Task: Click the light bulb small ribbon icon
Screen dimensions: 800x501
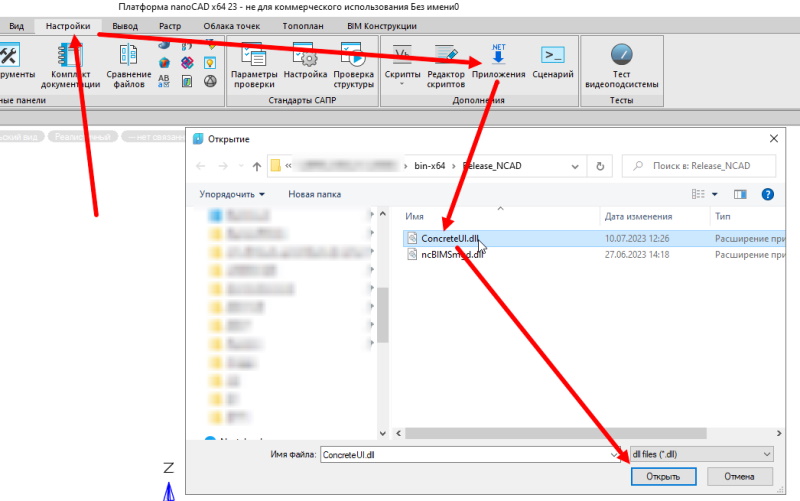Action: tap(210, 63)
